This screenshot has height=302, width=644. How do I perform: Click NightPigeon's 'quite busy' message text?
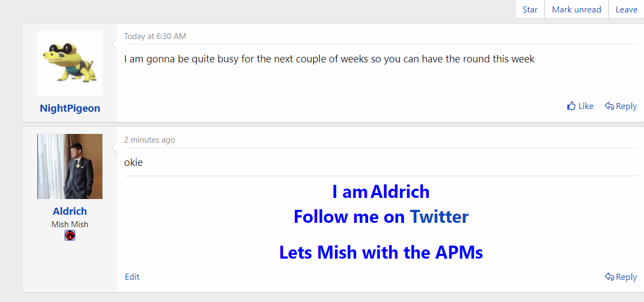(x=330, y=59)
